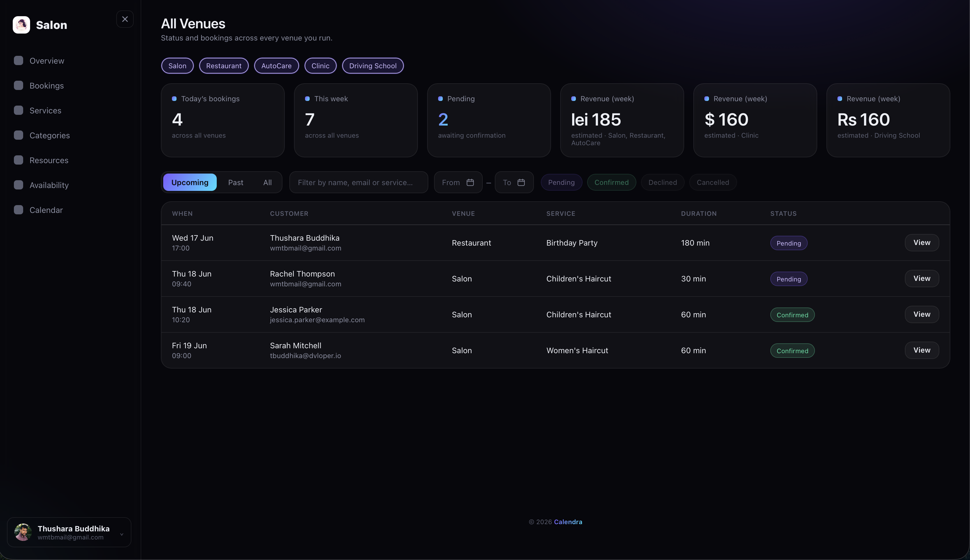
Task: Select the Clinic venue chip
Action: pos(321,66)
